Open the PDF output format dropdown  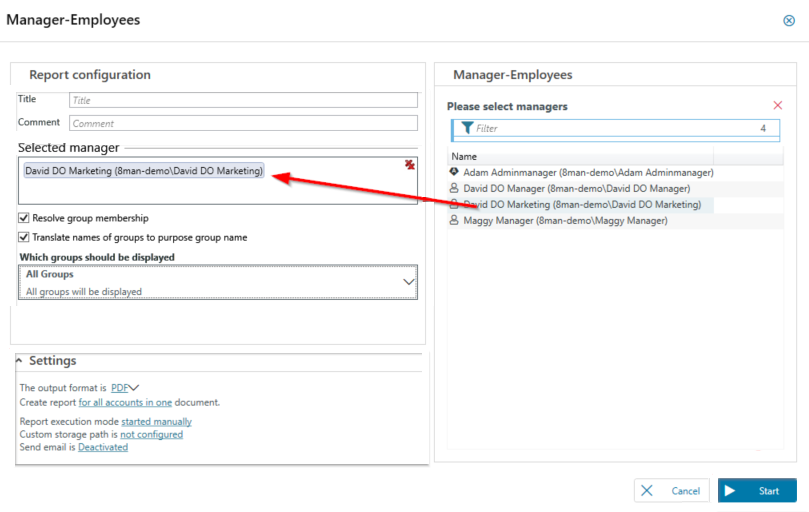point(125,388)
